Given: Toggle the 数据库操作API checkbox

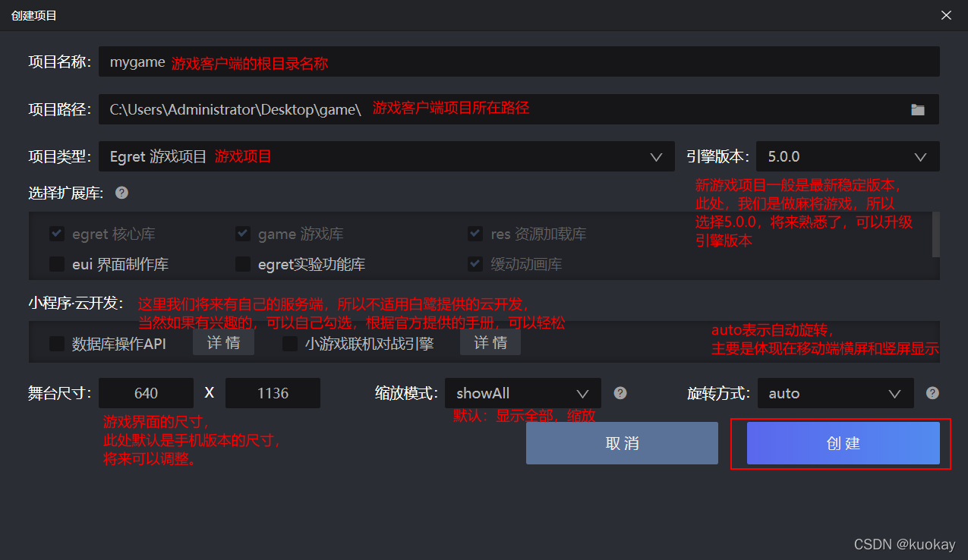Looking at the screenshot, I should pyautogui.click(x=56, y=343).
